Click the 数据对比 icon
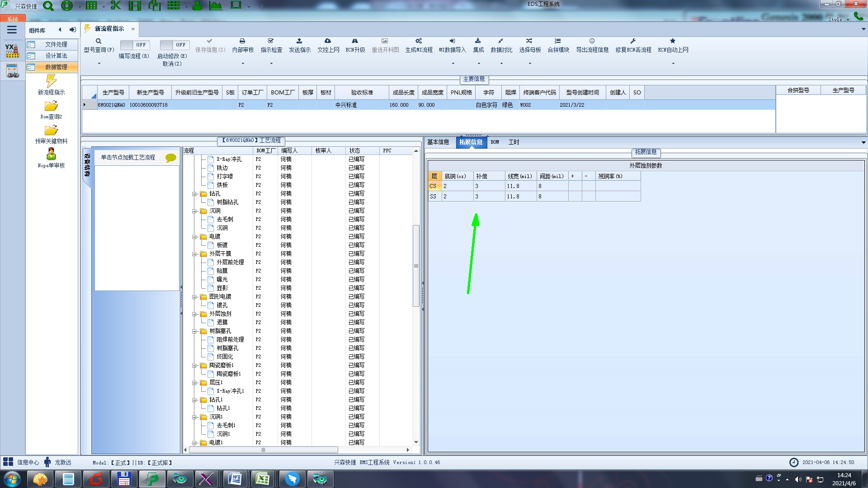 tap(501, 41)
